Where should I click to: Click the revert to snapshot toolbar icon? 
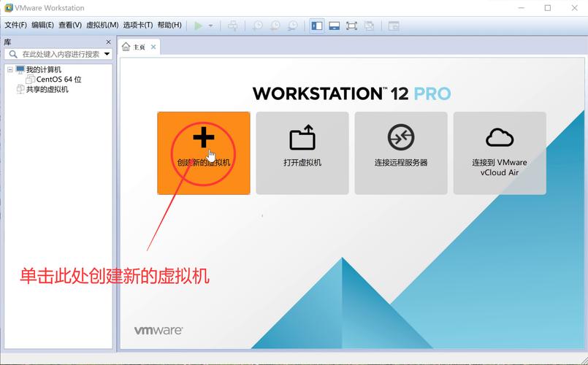(275, 26)
